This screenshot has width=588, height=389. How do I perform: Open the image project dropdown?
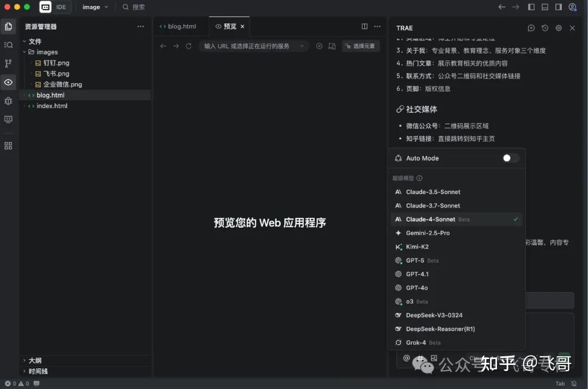(95, 7)
